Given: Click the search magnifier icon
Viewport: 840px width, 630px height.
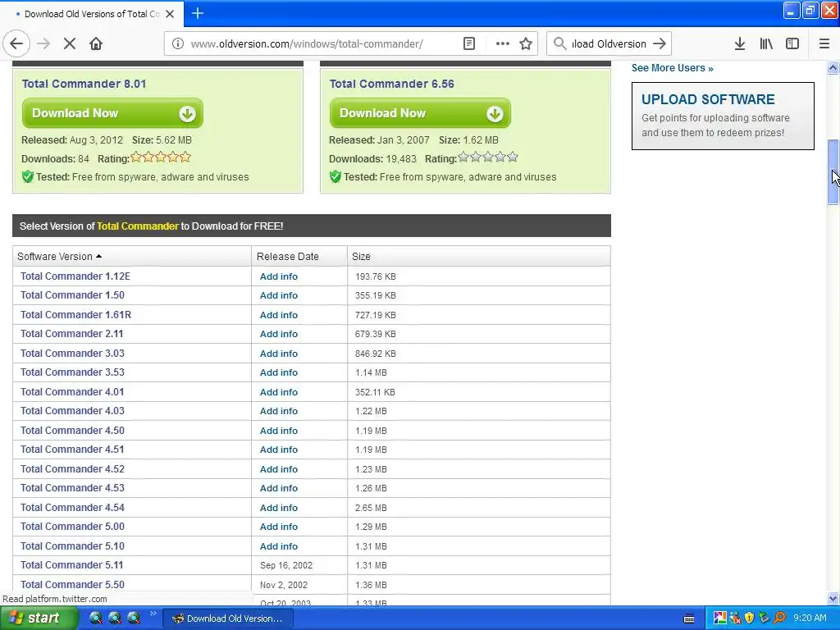Looking at the screenshot, I should [559, 44].
